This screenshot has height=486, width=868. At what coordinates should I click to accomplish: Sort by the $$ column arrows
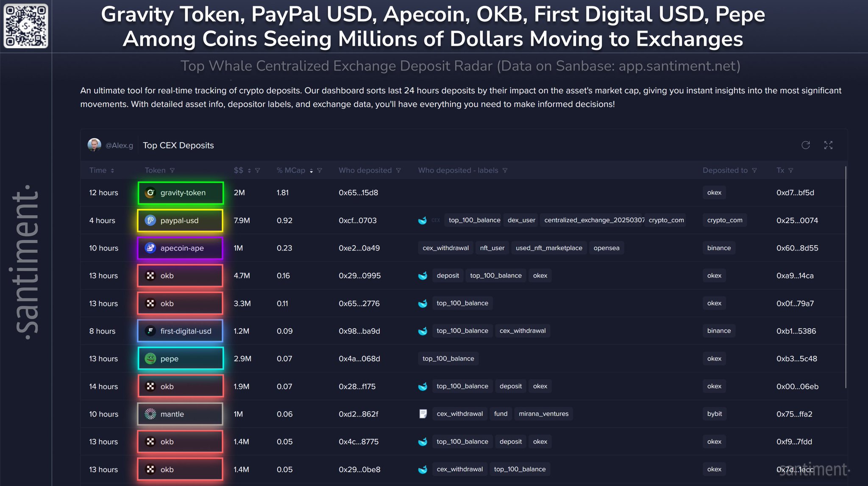[x=249, y=170]
